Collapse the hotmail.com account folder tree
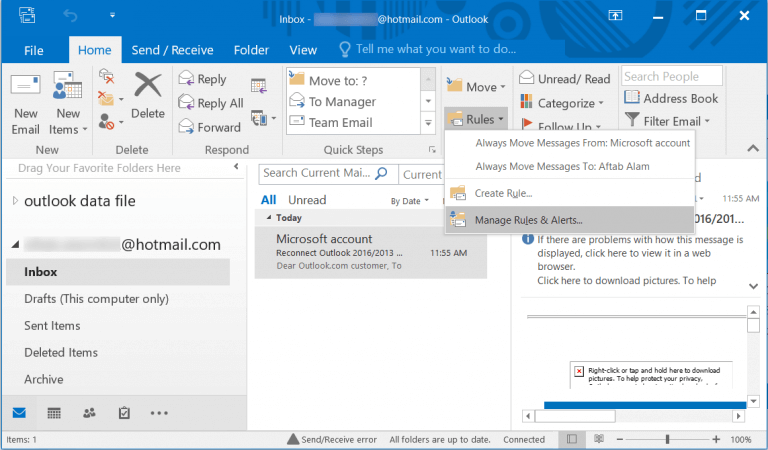768x450 pixels. (16, 244)
